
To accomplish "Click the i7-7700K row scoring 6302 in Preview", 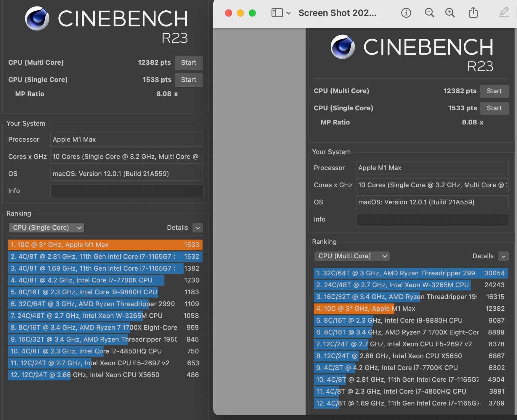I will pos(411,368).
